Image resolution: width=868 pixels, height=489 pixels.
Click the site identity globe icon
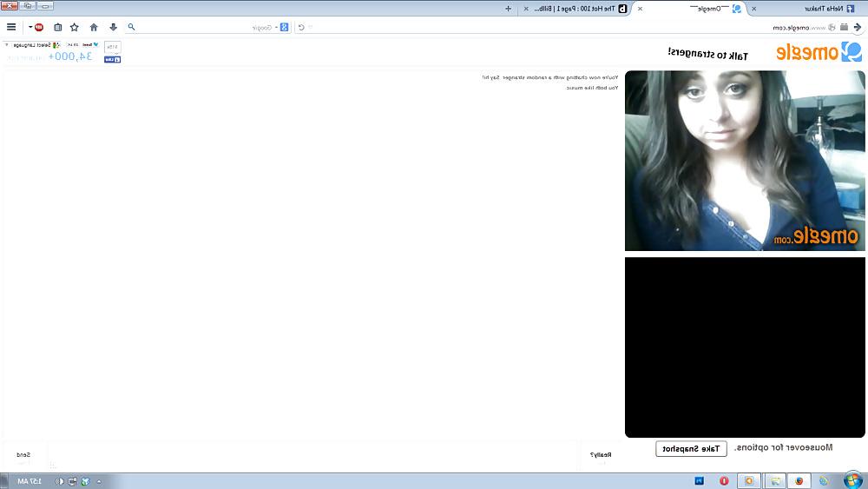tap(832, 27)
